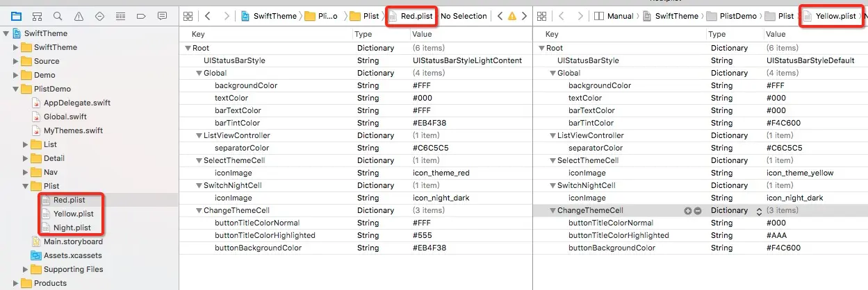Open the Report navigator speech bubble icon
Screen dimensions: 868x290
162,16
